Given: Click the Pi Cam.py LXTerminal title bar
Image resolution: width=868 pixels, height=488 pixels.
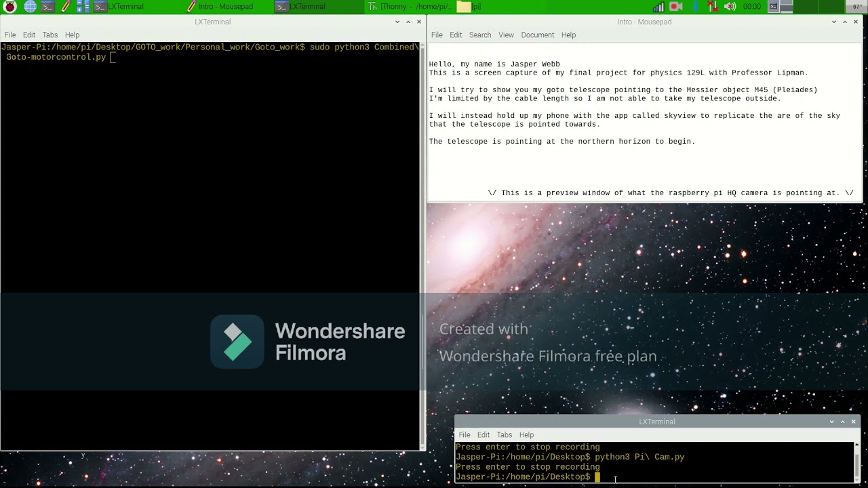Looking at the screenshot, I should tap(656, 422).
